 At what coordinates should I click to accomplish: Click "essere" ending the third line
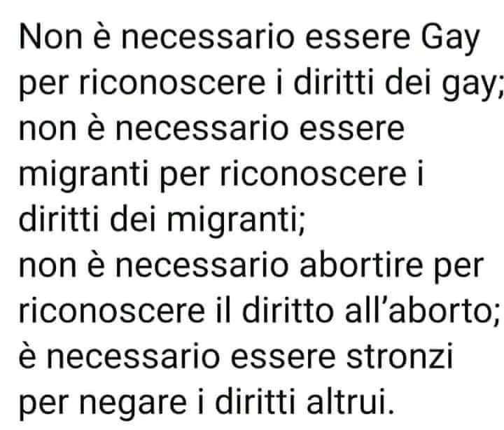pyautogui.click(x=351, y=129)
